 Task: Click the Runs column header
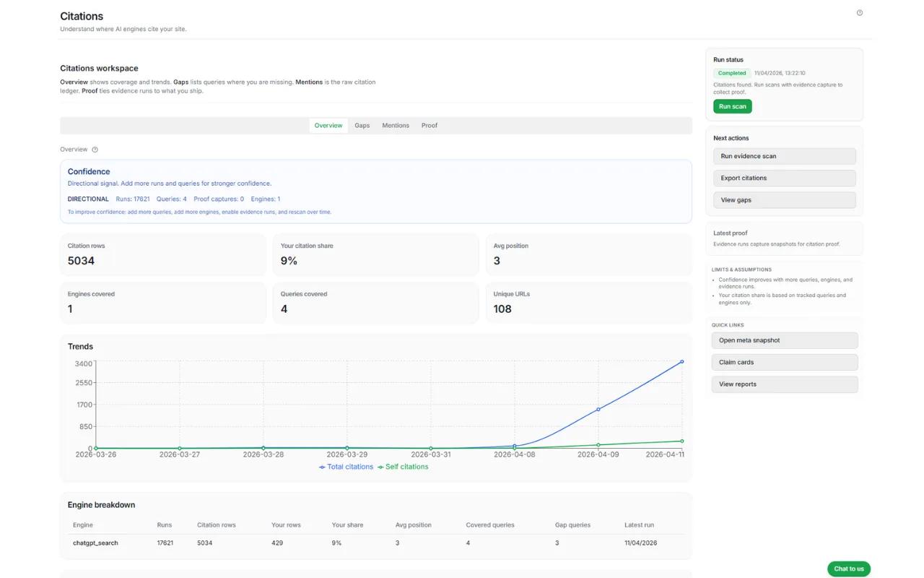point(165,525)
